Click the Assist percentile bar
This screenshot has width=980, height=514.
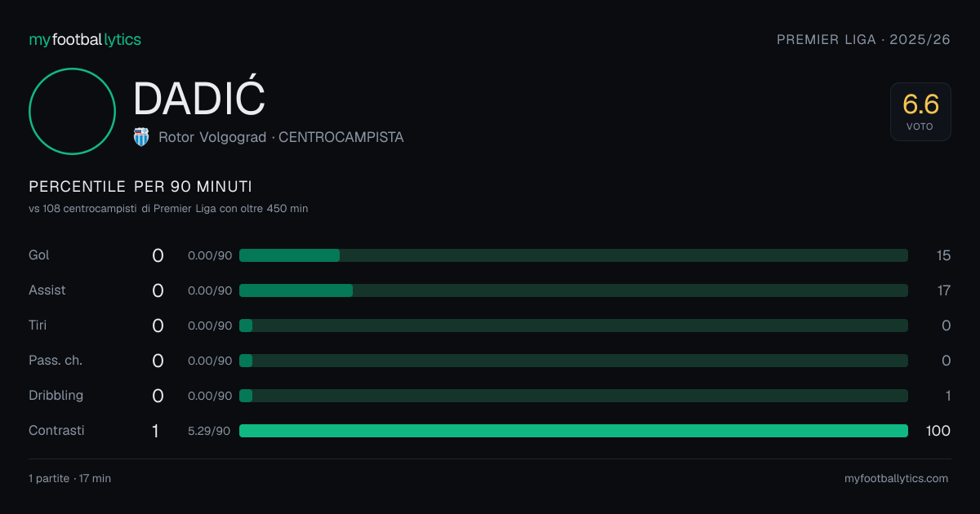[x=573, y=290]
